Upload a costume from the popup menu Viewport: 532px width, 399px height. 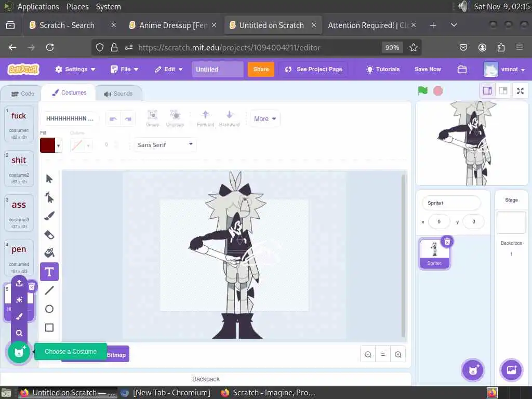pyautogui.click(x=19, y=283)
